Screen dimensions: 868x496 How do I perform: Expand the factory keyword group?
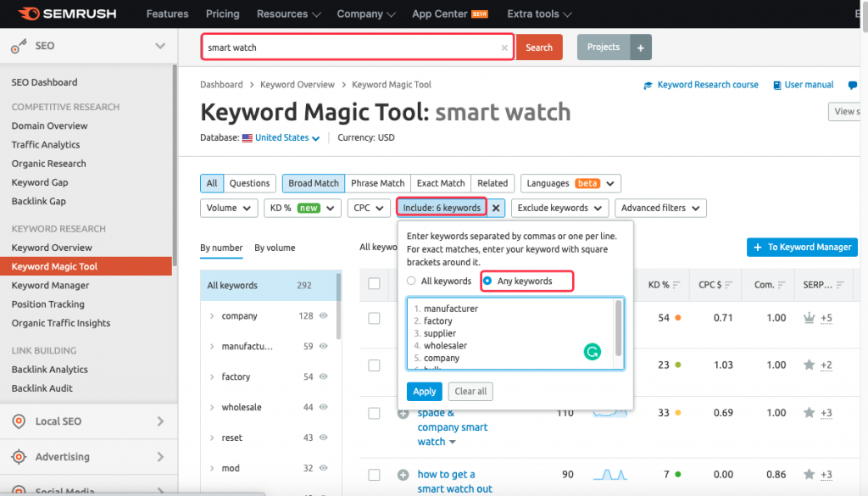pyautogui.click(x=212, y=377)
